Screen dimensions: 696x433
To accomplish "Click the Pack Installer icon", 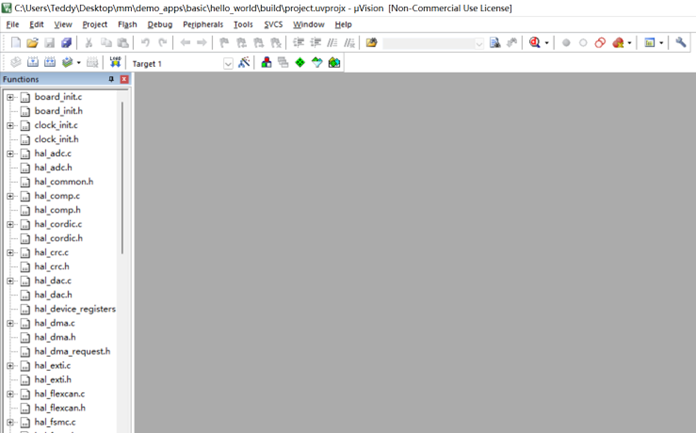I will (x=334, y=63).
